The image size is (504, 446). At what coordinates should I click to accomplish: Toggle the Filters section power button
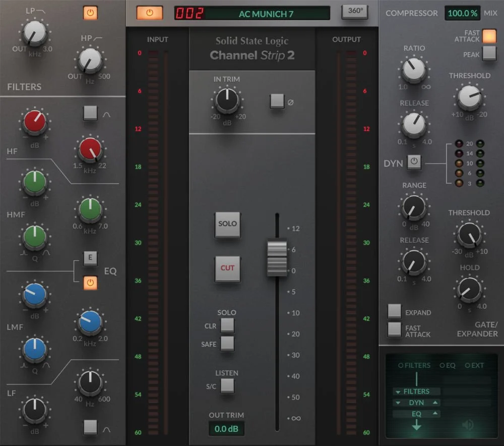pyautogui.click(x=90, y=13)
